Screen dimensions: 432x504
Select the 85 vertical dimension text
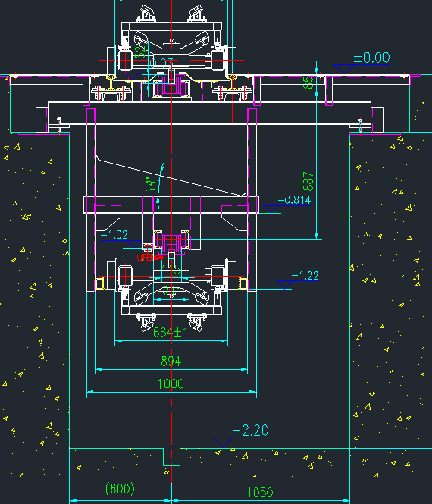click(308, 83)
